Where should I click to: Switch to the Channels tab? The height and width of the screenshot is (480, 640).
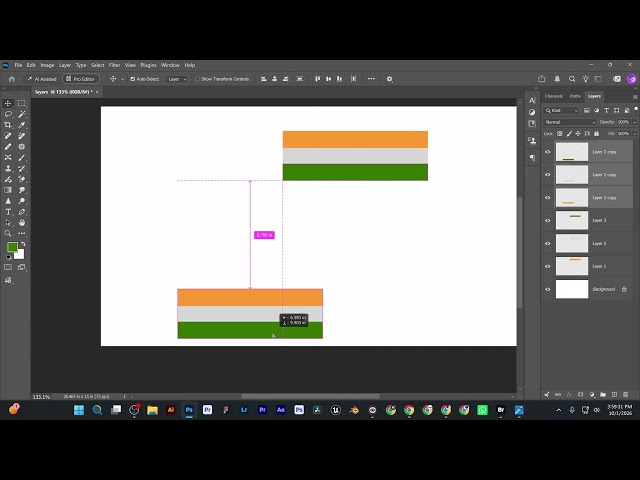point(553,96)
